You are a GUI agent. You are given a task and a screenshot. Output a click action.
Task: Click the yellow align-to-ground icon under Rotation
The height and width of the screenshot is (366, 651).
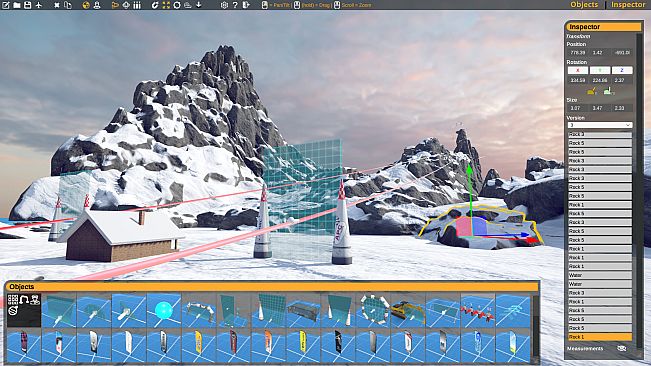click(x=592, y=91)
